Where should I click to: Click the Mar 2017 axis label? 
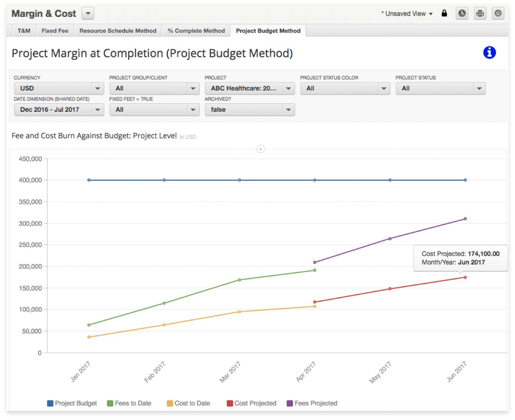pyautogui.click(x=230, y=372)
